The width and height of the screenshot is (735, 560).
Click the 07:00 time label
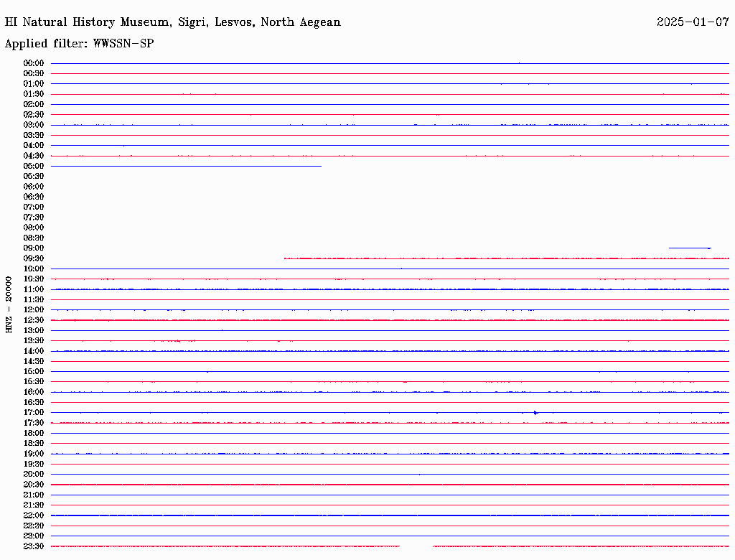[33, 207]
